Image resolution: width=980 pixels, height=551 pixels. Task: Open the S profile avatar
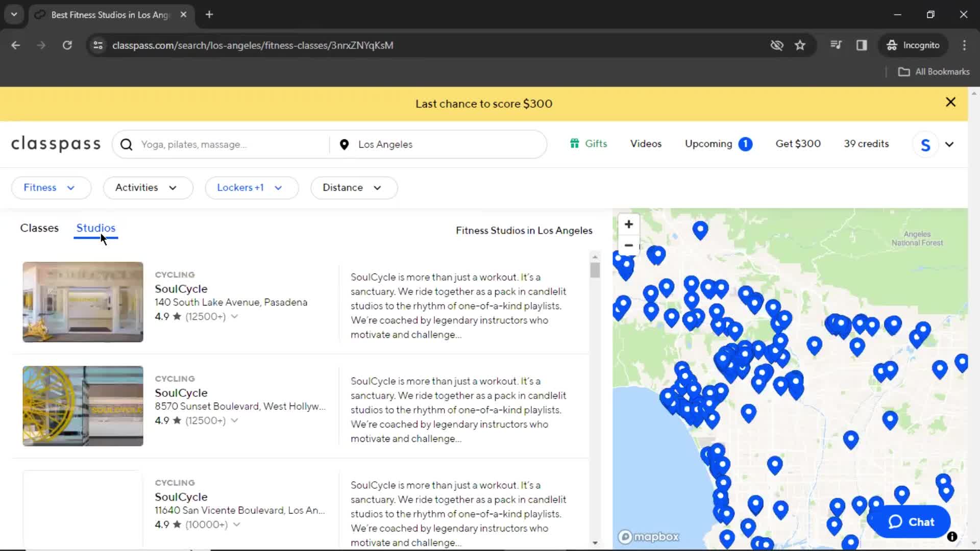[925, 144]
